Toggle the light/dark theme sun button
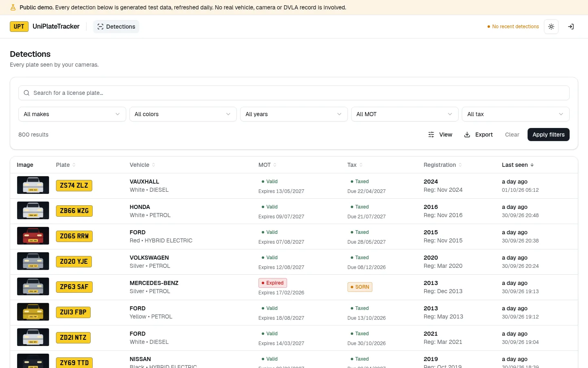This screenshot has width=588, height=368. tap(551, 27)
